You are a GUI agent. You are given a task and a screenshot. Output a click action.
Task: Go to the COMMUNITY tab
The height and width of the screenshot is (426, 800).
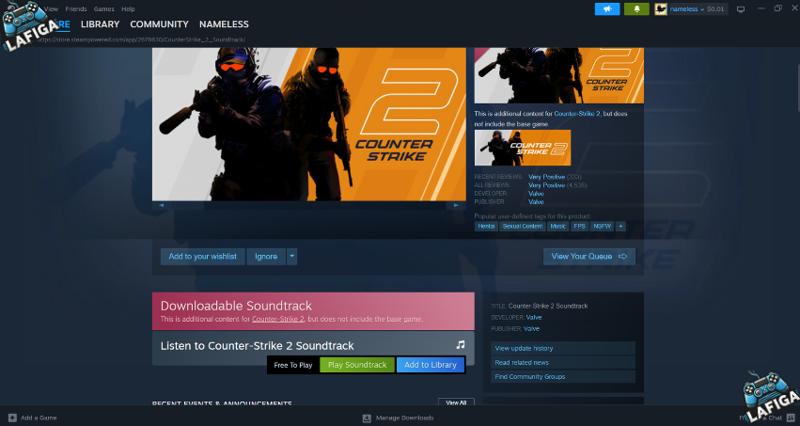click(159, 24)
